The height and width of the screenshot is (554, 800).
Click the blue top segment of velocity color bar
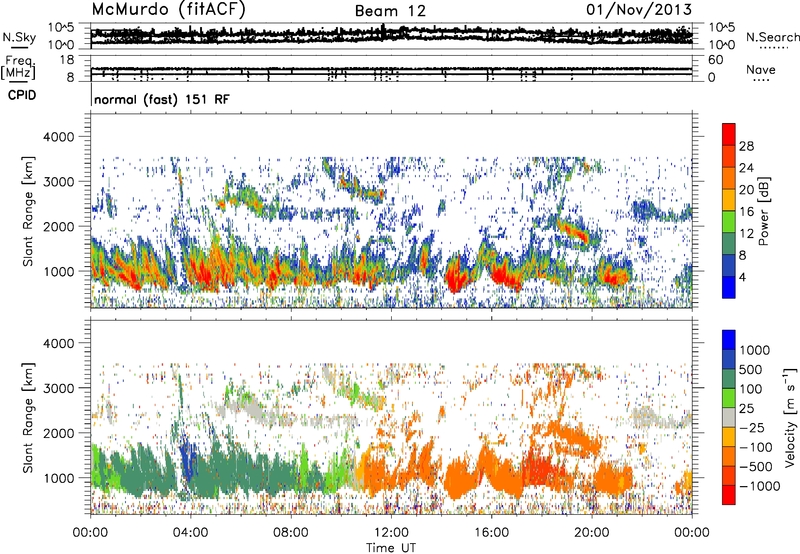(x=729, y=340)
